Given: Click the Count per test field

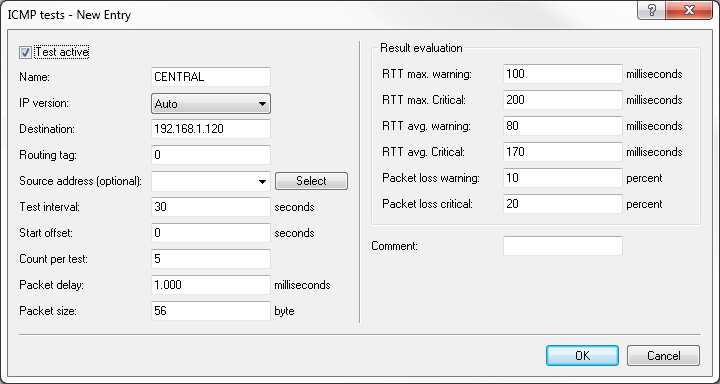Looking at the screenshot, I should (x=211, y=259).
